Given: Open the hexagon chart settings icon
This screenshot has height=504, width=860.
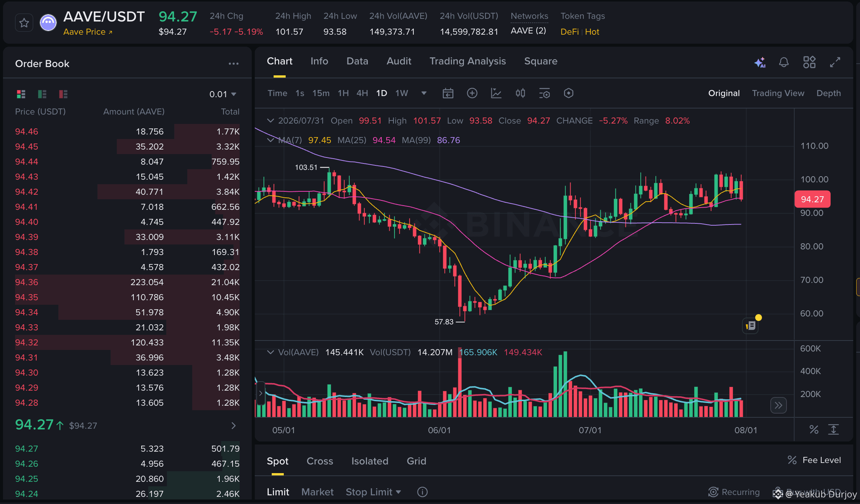Looking at the screenshot, I should coord(569,93).
